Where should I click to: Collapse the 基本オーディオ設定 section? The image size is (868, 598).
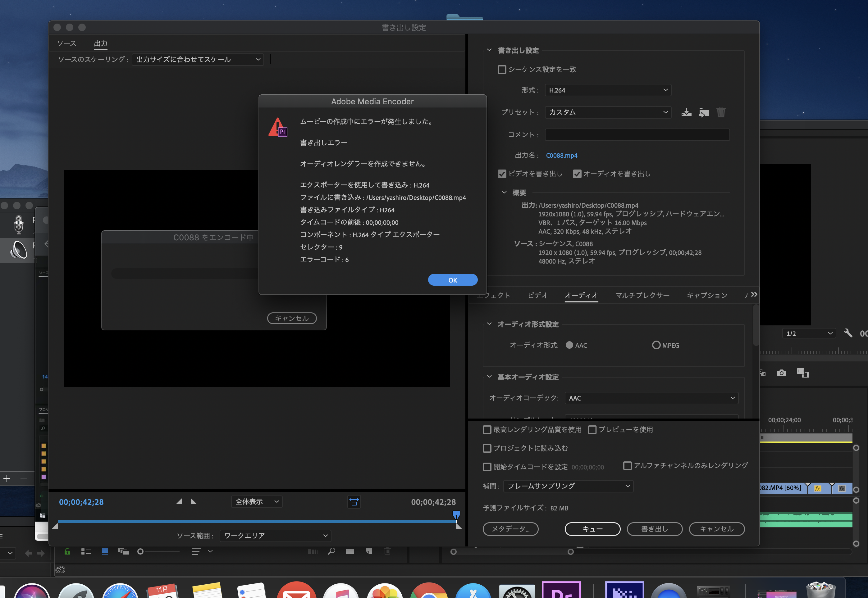click(x=489, y=377)
